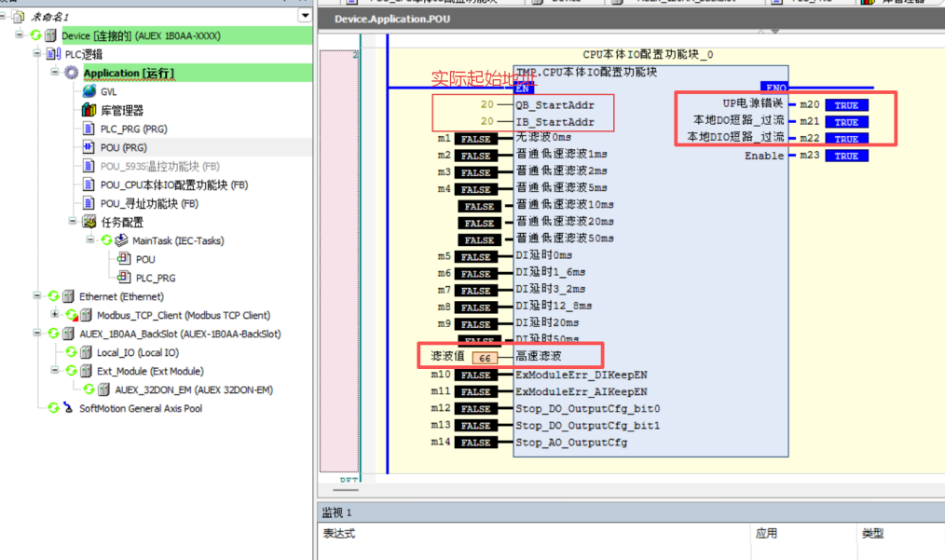Click the 库管理器 library books icon

(x=89, y=110)
